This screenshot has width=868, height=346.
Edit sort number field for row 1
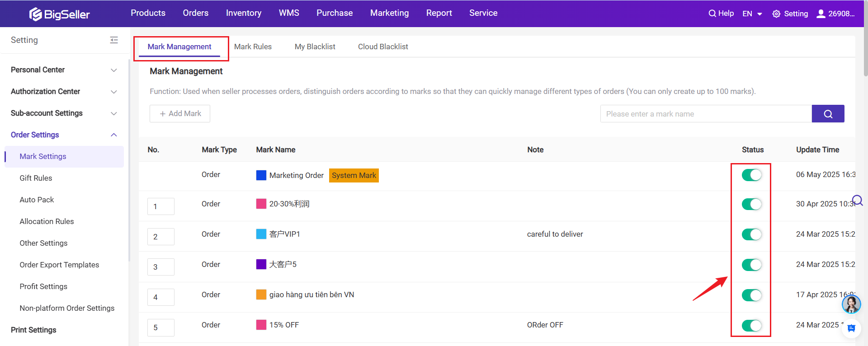click(x=161, y=206)
